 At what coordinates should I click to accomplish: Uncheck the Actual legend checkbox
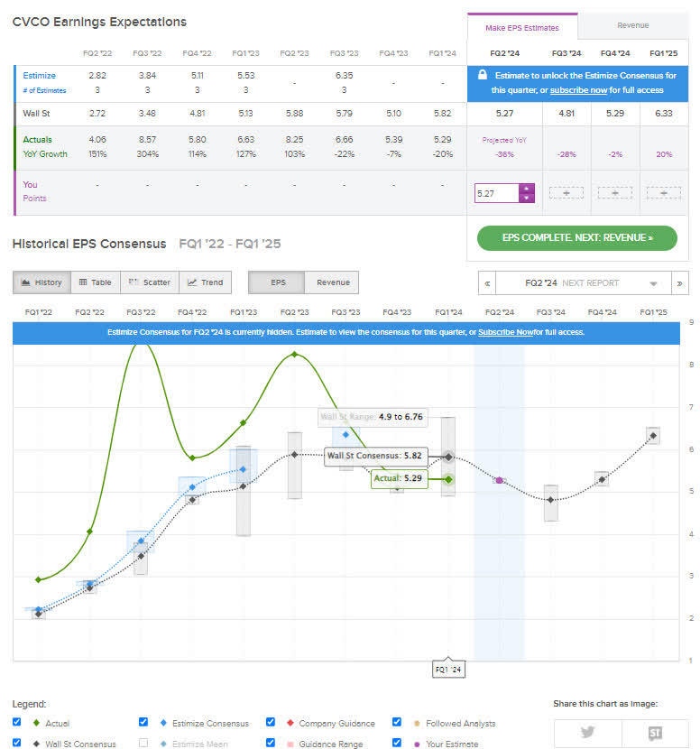click(17, 722)
